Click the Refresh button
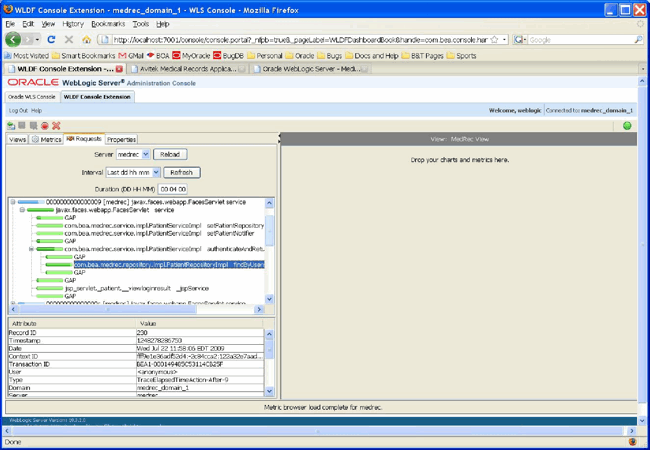This screenshot has height=450, width=650. tap(182, 172)
